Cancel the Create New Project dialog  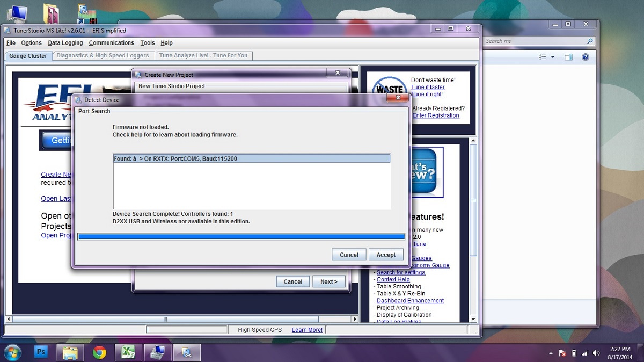coord(293,281)
